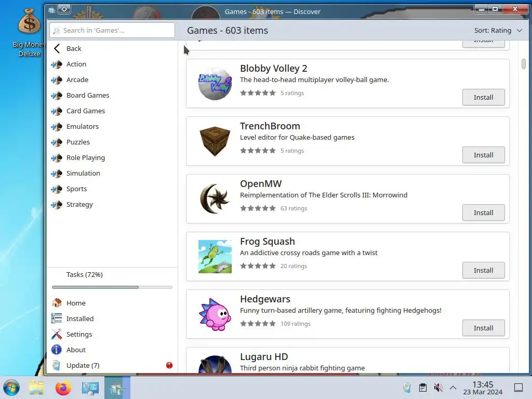Install Frog Squash
This screenshot has width=532, height=399.
[484, 270]
